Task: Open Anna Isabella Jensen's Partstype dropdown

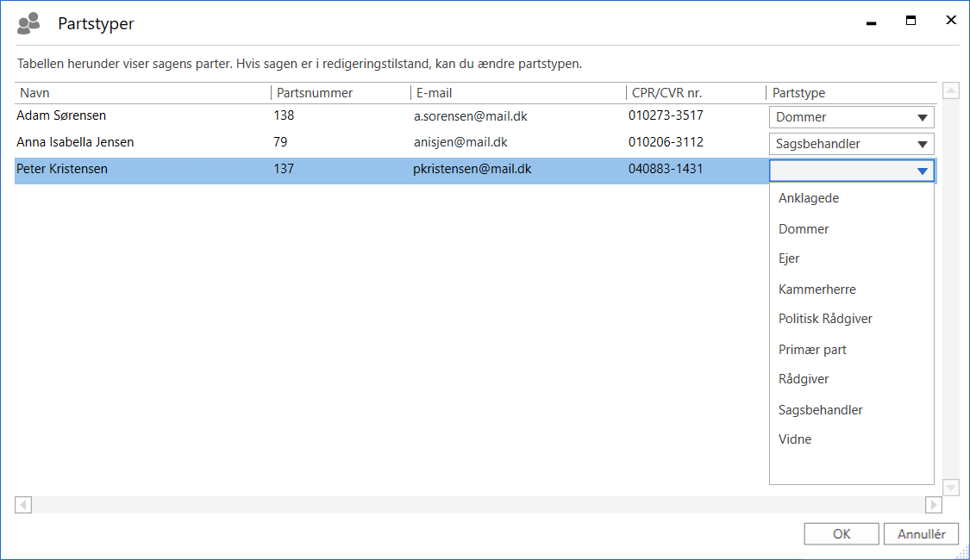Action: [x=922, y=145]
